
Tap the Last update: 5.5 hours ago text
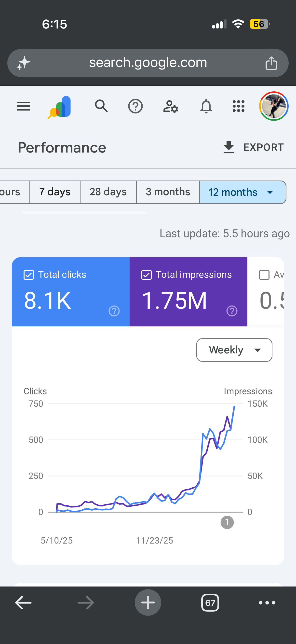[225, 234]
